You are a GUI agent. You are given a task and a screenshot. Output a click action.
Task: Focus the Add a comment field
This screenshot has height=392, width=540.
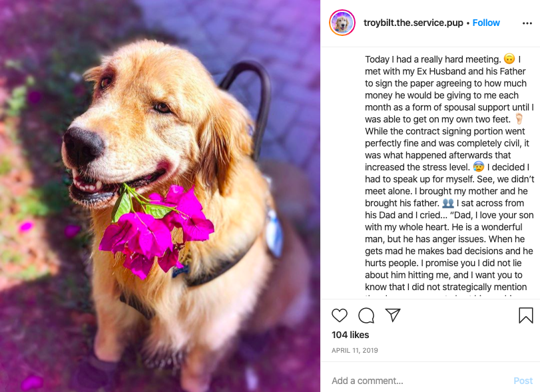[x=419, y=381]
